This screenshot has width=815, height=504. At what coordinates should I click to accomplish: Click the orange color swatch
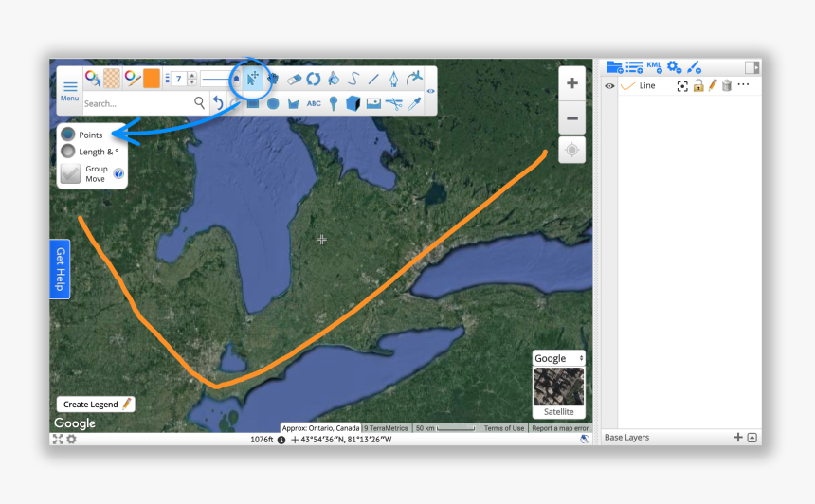coord(152,79)
